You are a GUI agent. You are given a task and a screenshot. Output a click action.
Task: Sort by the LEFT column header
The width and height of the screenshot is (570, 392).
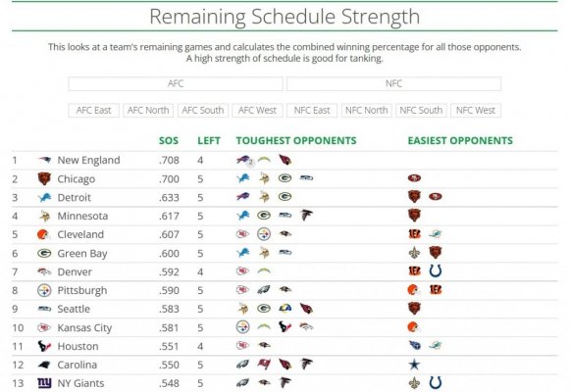(x=209, y=140)
